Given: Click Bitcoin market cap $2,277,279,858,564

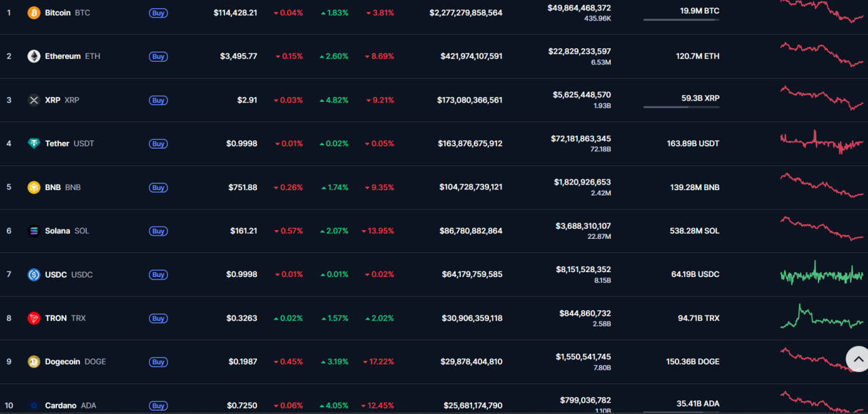Looking at the screenshot, I should (x=466, y=13).
